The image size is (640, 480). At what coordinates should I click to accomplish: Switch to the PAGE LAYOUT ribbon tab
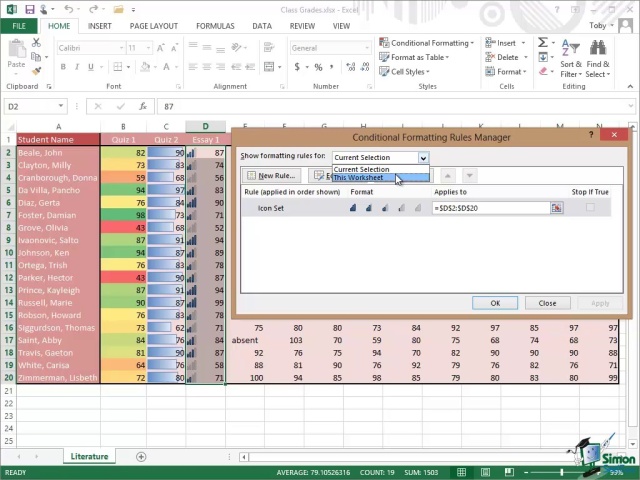pos(153,26)
